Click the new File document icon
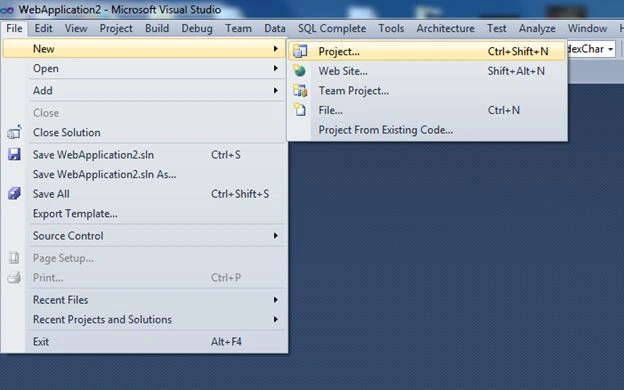 [300, 109]
